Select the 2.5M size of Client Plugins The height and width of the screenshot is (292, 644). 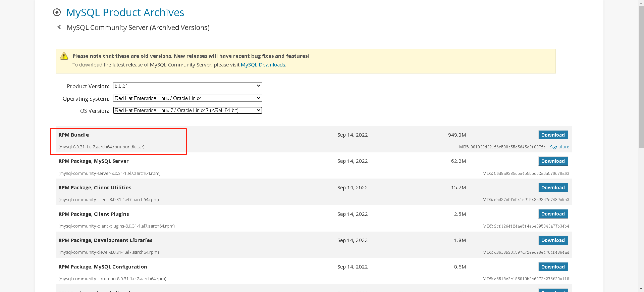pyautogui.click(x=460, y=214)
